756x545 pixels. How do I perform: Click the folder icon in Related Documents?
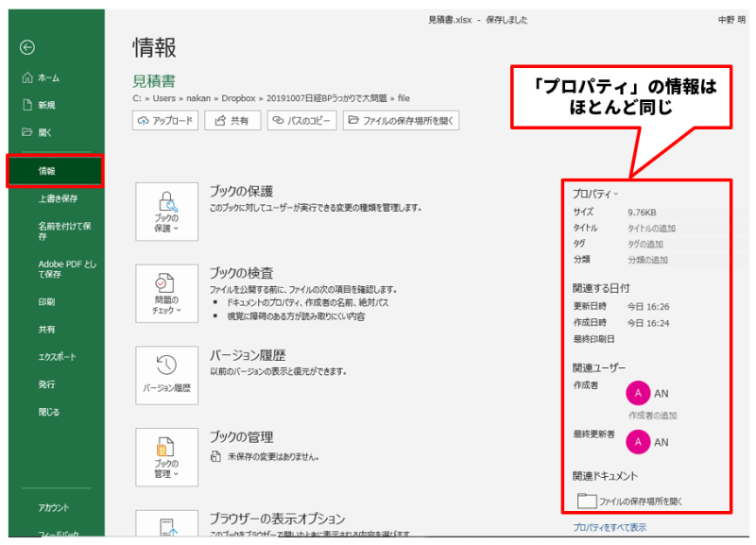click(x=586, y=501)
